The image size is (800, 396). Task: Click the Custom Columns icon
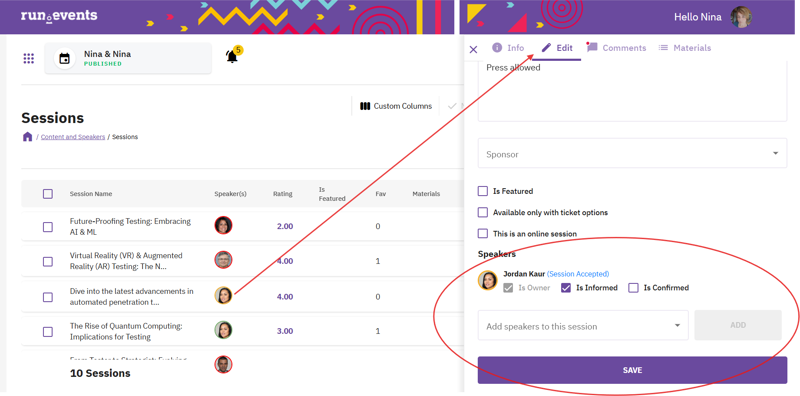(365, 106)
